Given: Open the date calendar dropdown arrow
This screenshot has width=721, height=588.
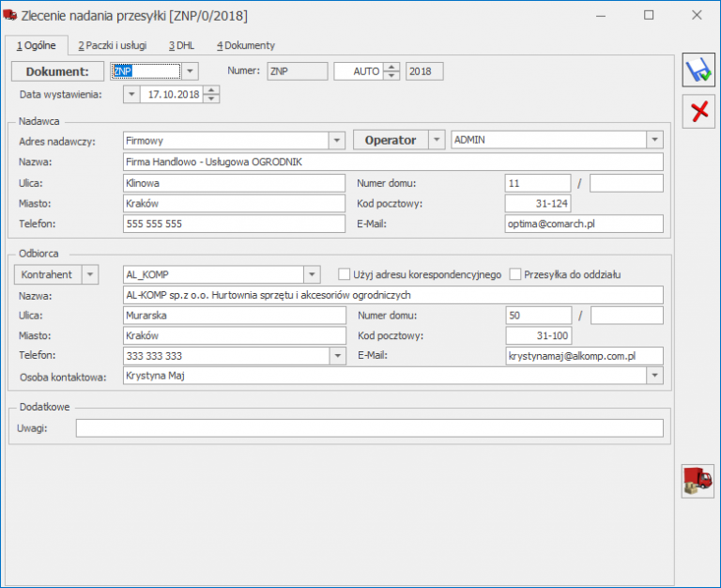Looking at the screenshot, I should [131, 94].
